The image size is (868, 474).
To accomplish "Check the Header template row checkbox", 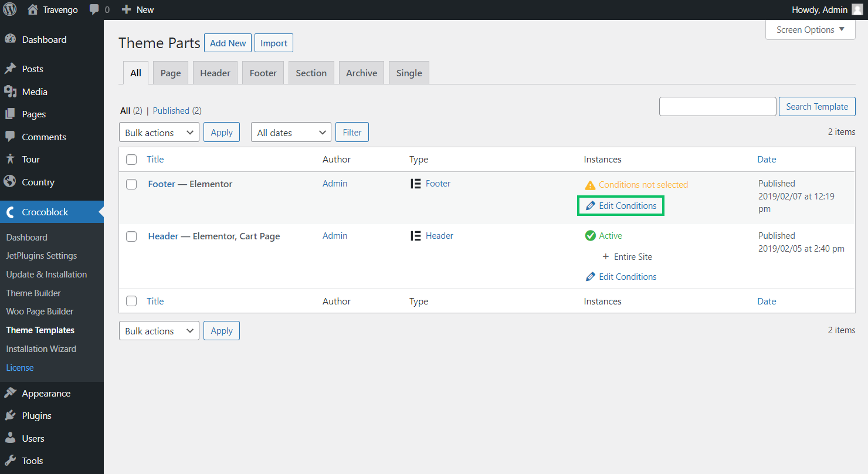I will [x=131, y=236].
